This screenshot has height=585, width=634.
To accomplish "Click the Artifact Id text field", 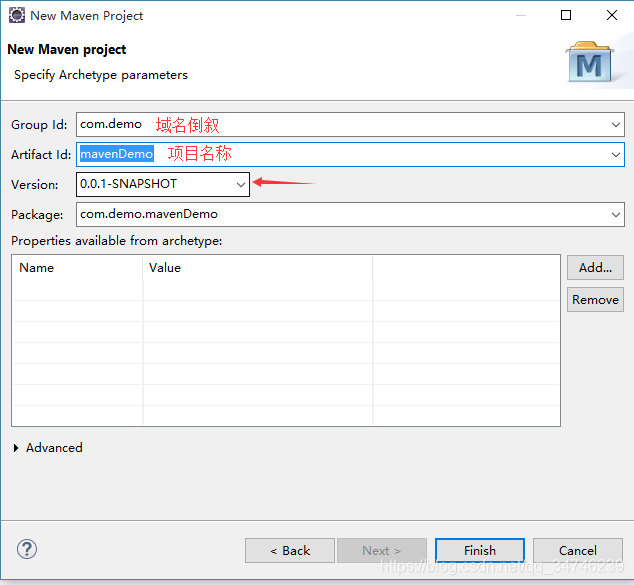I will [350, 154].
